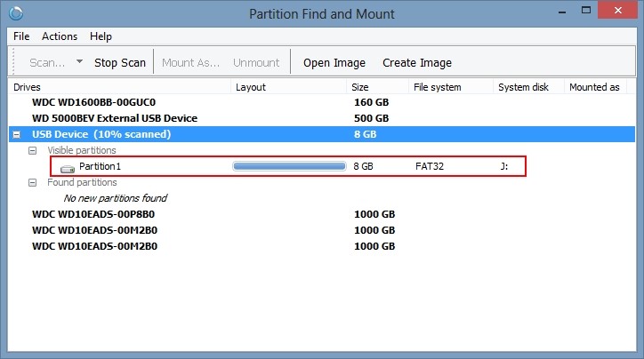Click the Create Image toolbar button
Image resolution: width=644 pixels, height=359 pixels.
[x=417, y=63]
